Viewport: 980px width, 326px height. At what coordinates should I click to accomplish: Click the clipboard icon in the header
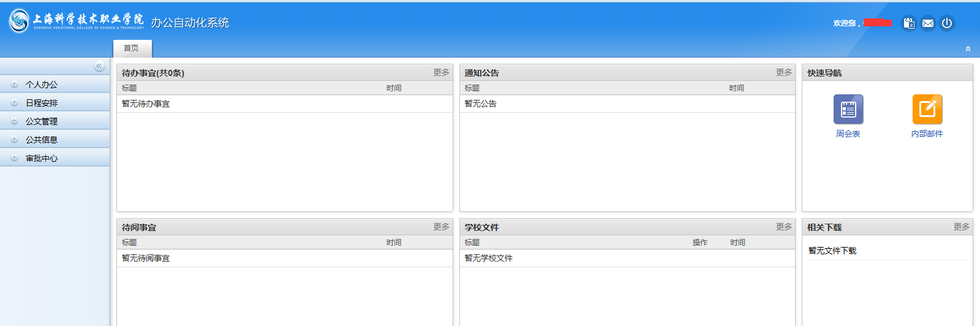[909, 23]
